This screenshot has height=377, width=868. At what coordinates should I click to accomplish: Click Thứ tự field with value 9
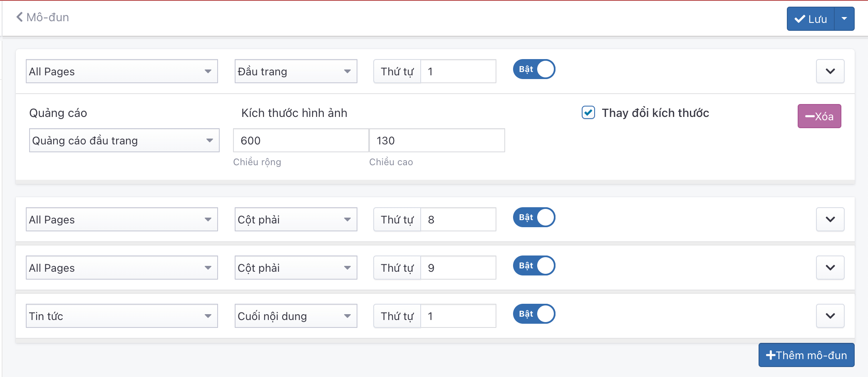(458, 268)
